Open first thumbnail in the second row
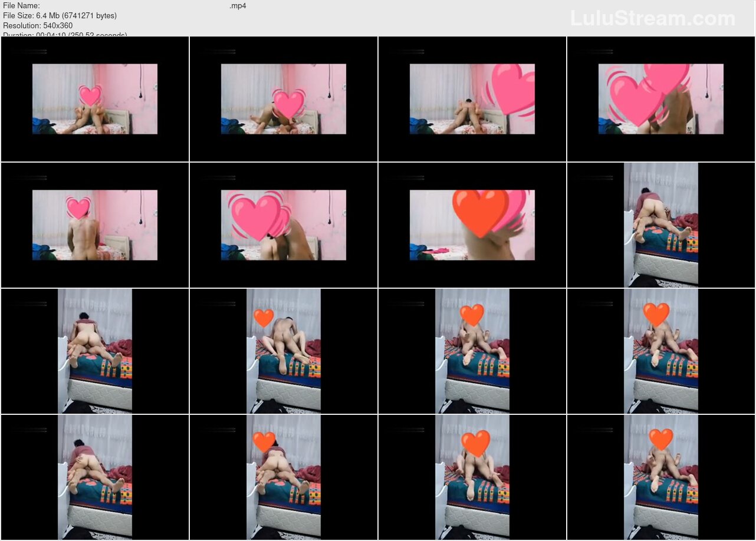Viewport: 756px width, 541px height. tap(95, 225)
